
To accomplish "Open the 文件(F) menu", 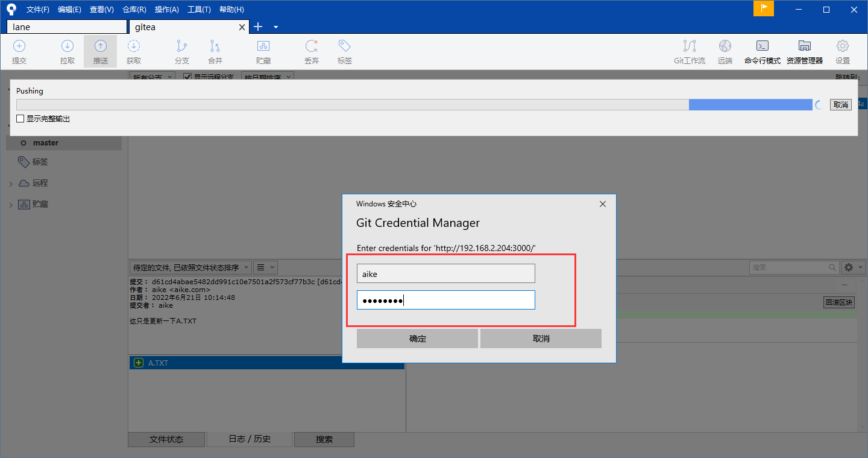I will pos(38,9).
